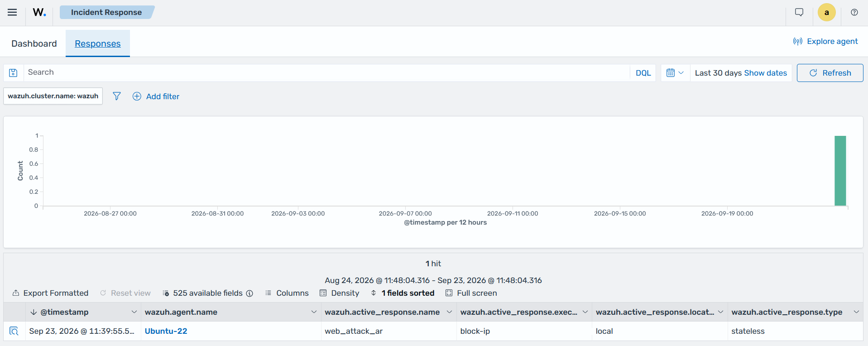Switch to the Dashboard tab
868x346 pixels.
(34, 43)
